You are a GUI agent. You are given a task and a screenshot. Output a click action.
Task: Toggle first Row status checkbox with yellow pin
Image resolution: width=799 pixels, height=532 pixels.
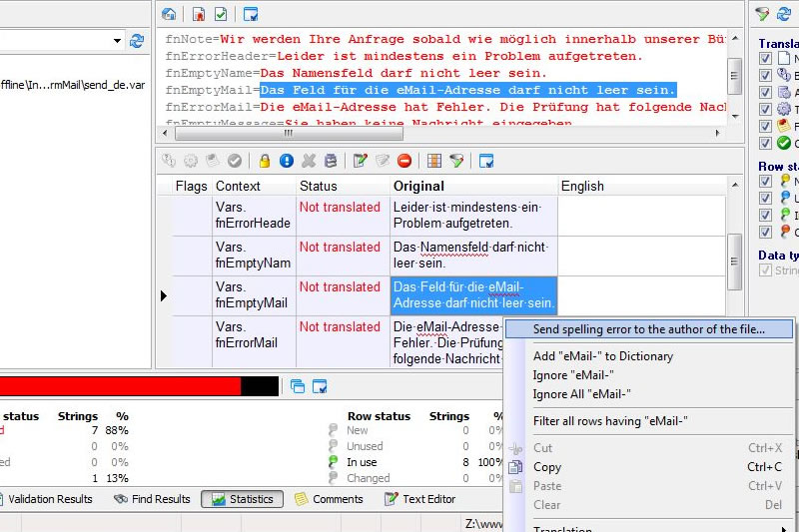[766, 182]
